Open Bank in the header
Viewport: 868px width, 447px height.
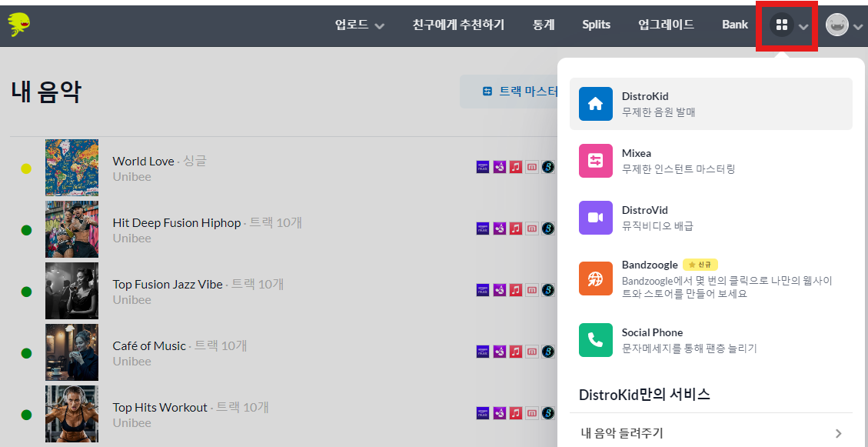(x=734, y=25)
